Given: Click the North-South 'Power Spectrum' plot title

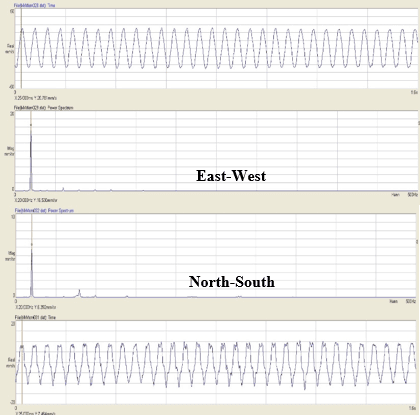Looking at the screenshot, I should coord(44,211).
